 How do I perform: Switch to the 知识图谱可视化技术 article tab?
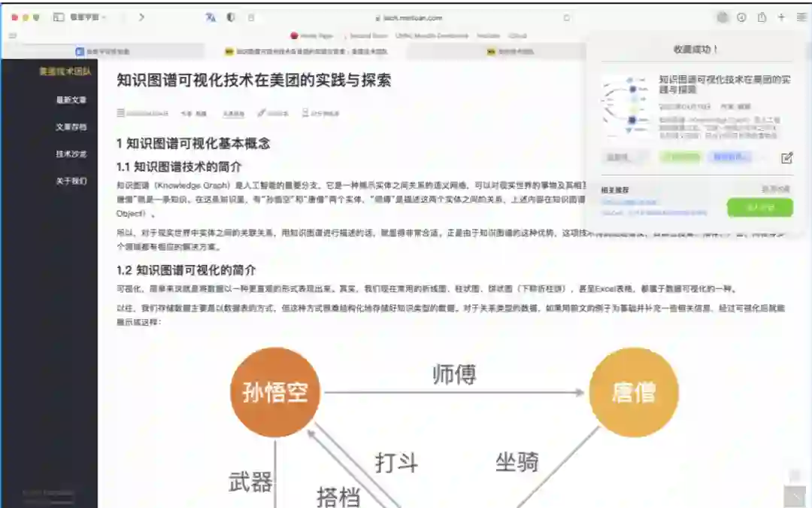click(306, 51)
